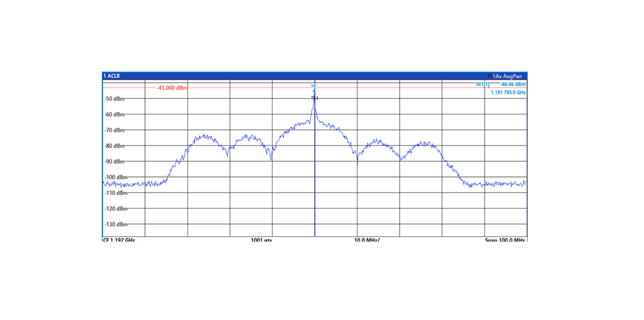Click the -50 dBm axis label
The height and width of the screenshot is (320, 644).
coord(113,98)
